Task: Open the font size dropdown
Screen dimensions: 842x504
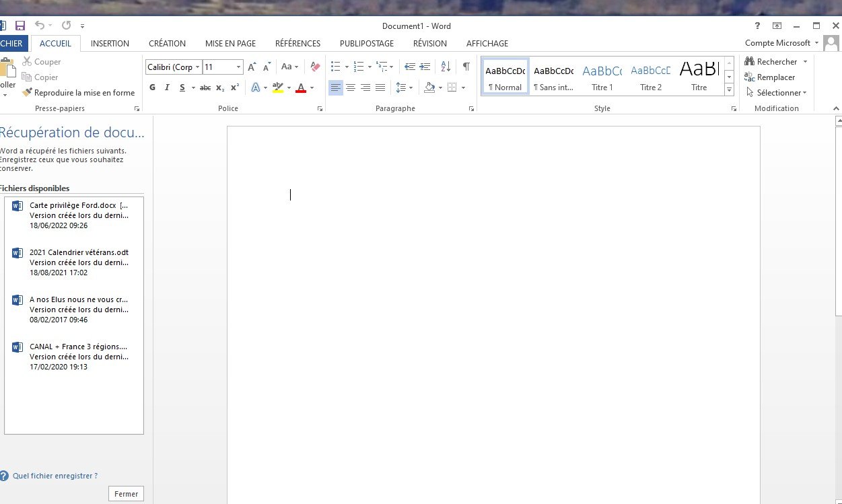Action: 238,67
